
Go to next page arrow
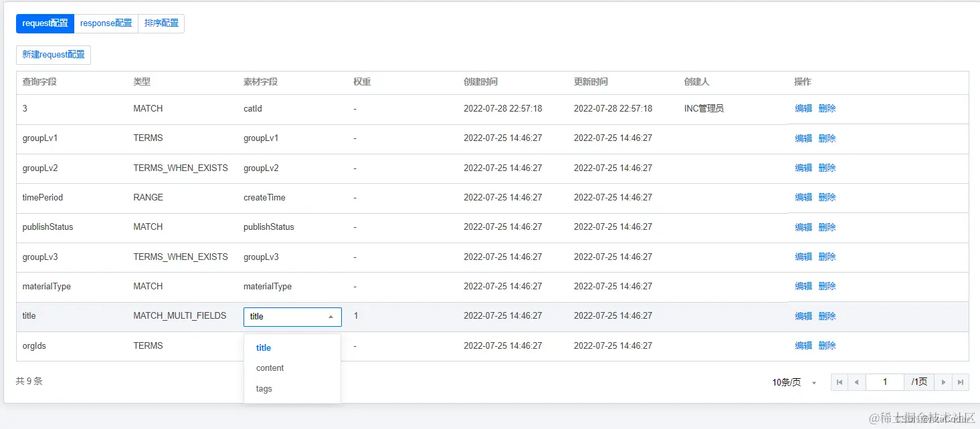pyautogui.click(x=943, y=382)
